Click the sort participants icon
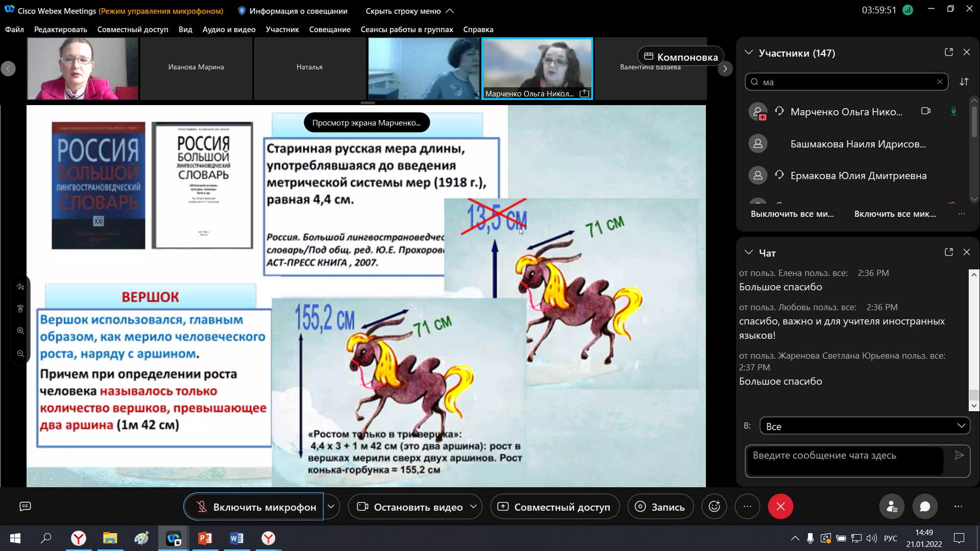 click(964, 82)
